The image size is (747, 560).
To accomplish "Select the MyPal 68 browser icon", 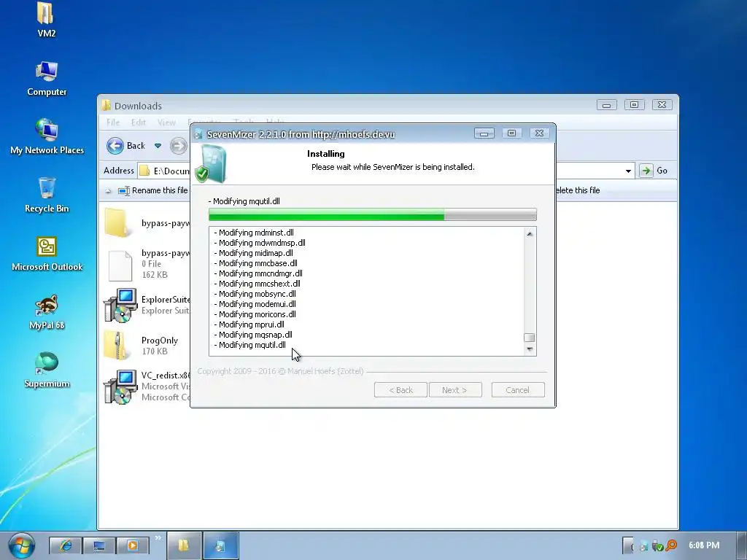I will click(x=47, y=312).
